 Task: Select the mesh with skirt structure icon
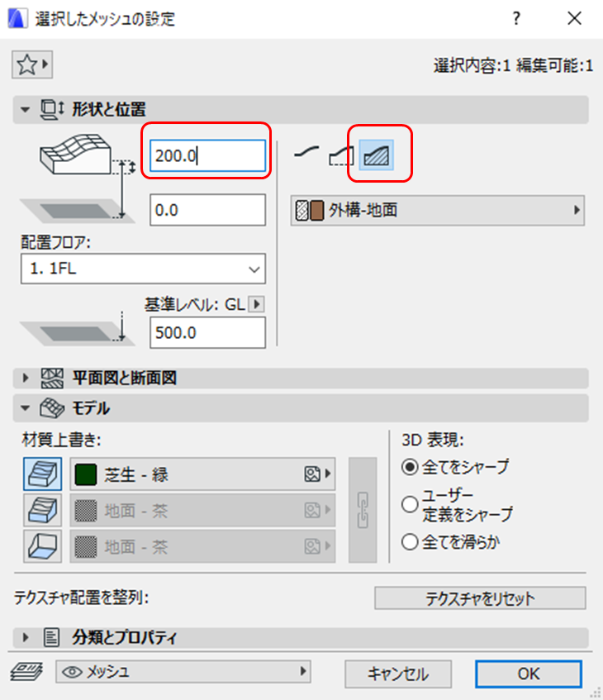coord(341,154)
